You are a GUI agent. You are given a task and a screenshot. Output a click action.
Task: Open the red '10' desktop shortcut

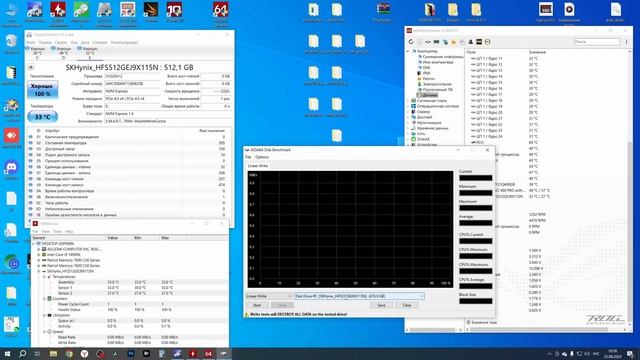coord(174,12)
